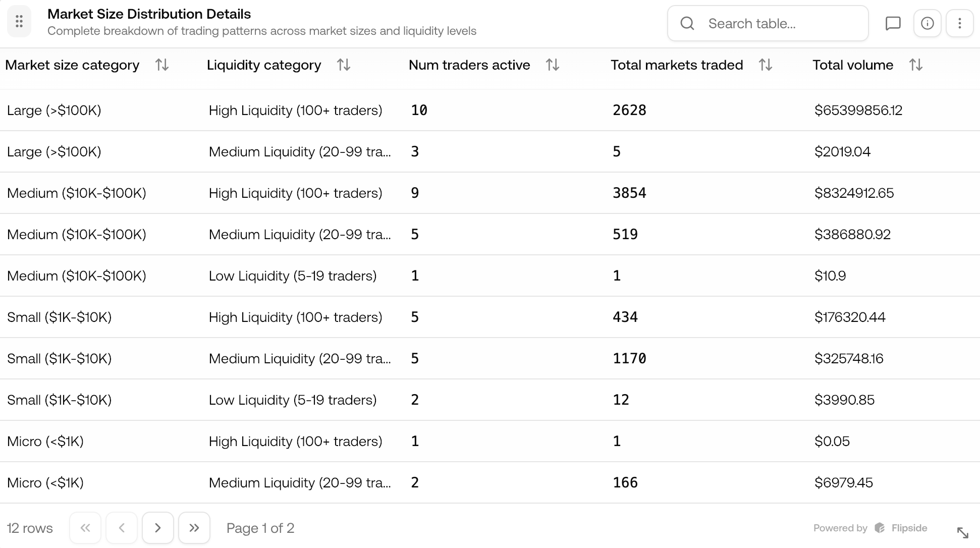Sort by Num traders active
The height and width of the screenshot is (548, 980).
tap(552, 65)
